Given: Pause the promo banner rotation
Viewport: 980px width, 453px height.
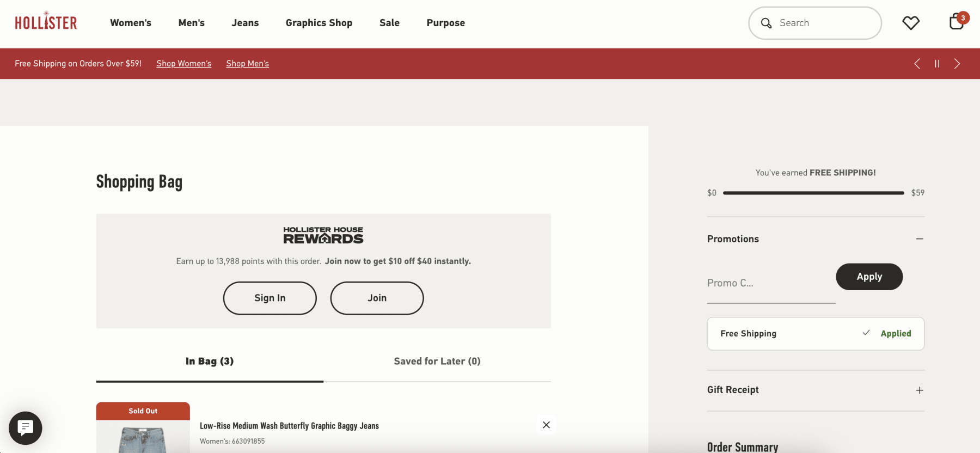Looking at the screenshot, I should (937, 64).
